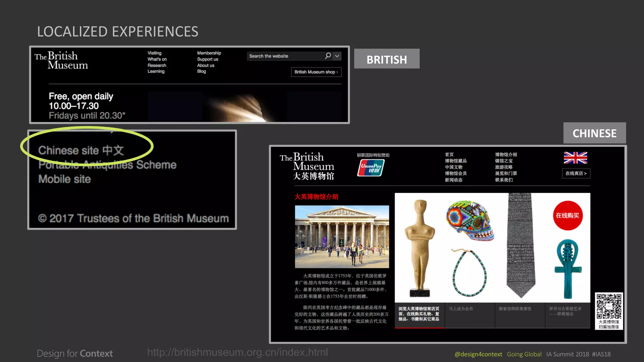Open the 博物馆介绍 menu item
The image size is (644, 362).
pyautogui.click(x=506, y=155)
